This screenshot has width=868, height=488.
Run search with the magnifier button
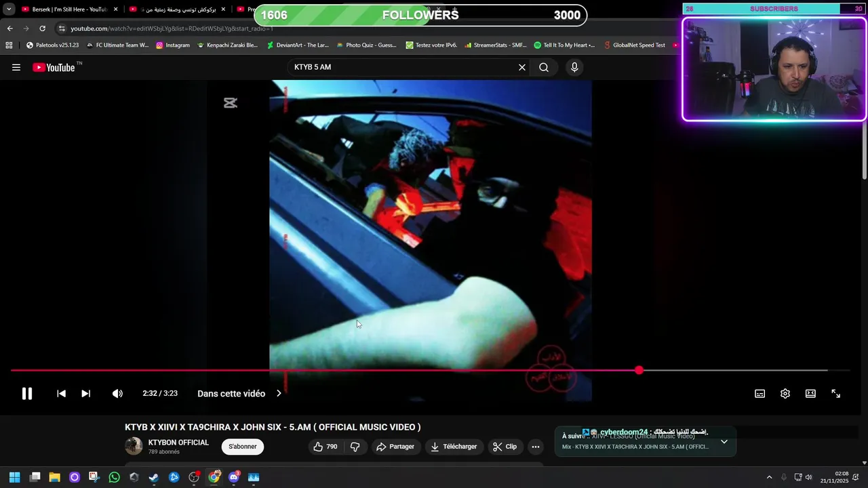click(x=544, y=67)
